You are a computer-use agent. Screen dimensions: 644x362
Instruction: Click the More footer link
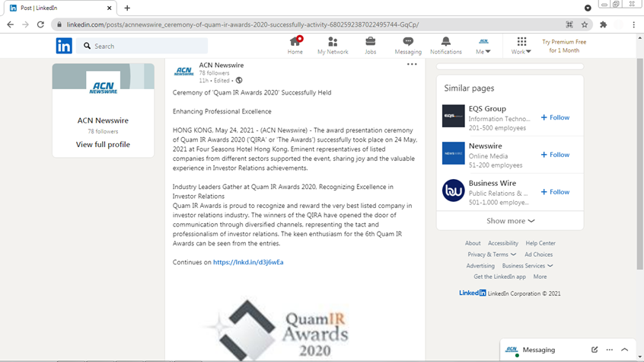pyautogui.click(x=540, y=277)
